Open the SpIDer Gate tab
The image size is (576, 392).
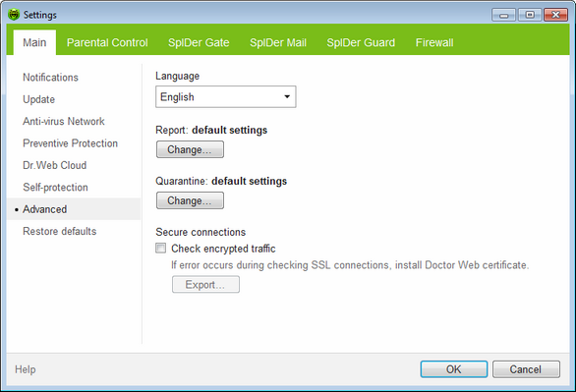tap(199, 42)
